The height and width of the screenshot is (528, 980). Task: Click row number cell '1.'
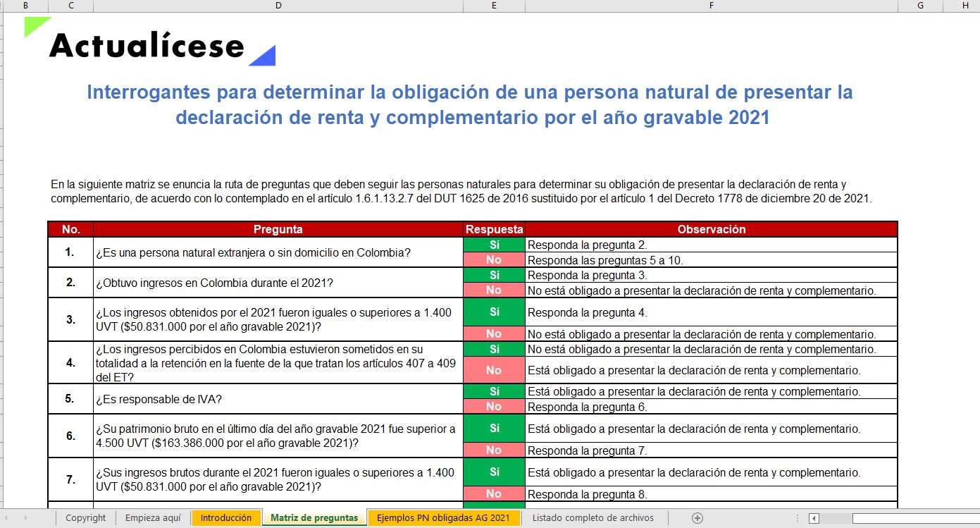(x=70, y=252)
